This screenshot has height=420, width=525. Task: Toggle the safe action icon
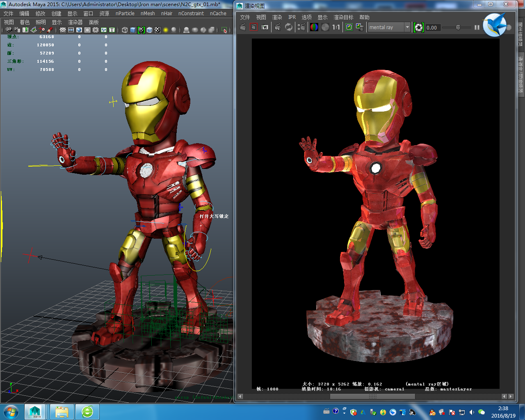click(x=104, y=30)
